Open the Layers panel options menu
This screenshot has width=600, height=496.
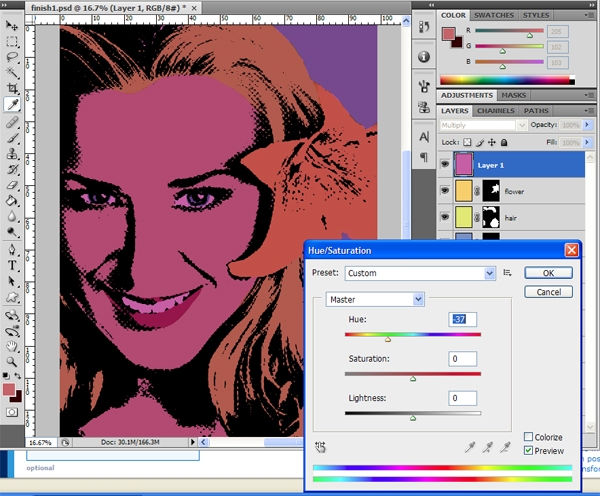[x=589, y=111]
